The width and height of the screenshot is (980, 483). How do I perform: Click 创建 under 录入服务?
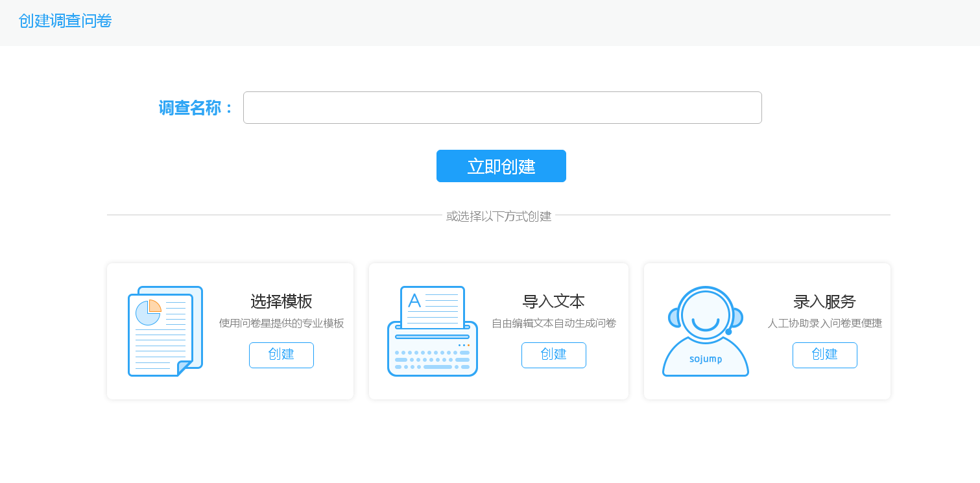[825, 355]
